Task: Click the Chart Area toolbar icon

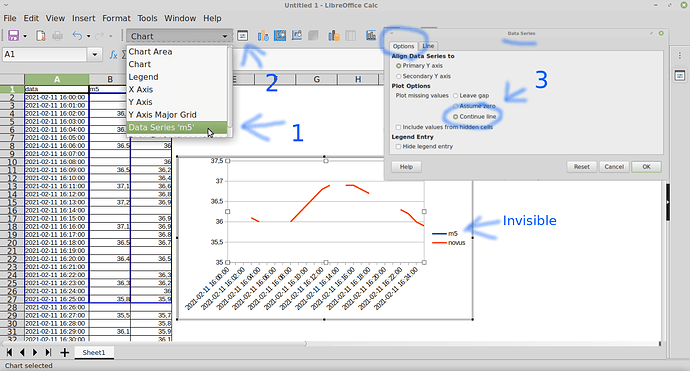Action: (280, 36)
